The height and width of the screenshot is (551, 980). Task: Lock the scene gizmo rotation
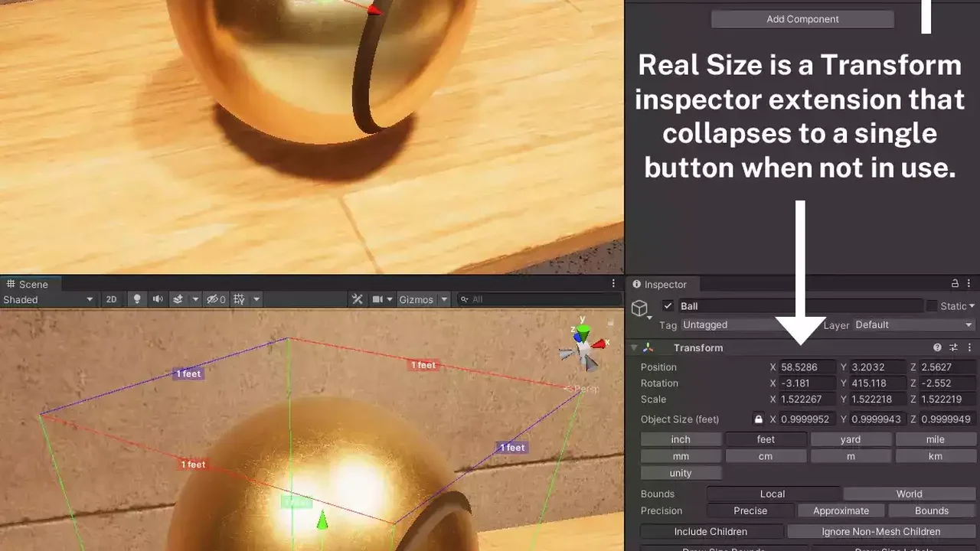click(x=610, y=323)
